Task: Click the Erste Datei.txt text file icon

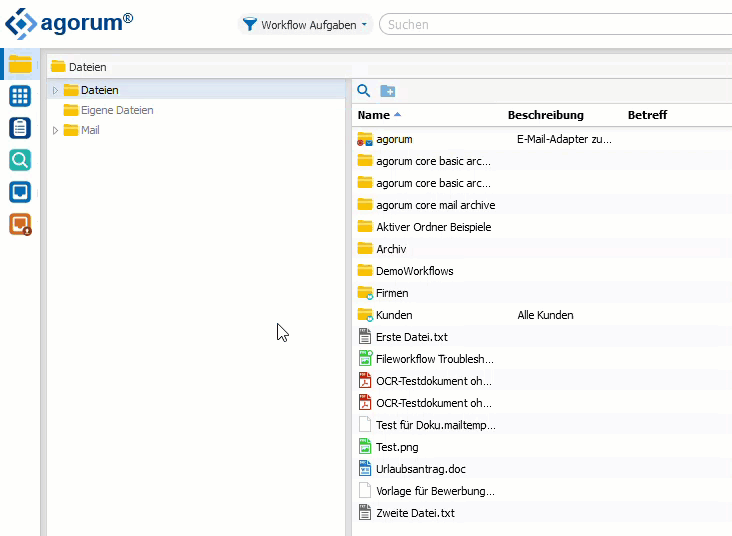Action: pyautogui.click(x=365, y=336)
